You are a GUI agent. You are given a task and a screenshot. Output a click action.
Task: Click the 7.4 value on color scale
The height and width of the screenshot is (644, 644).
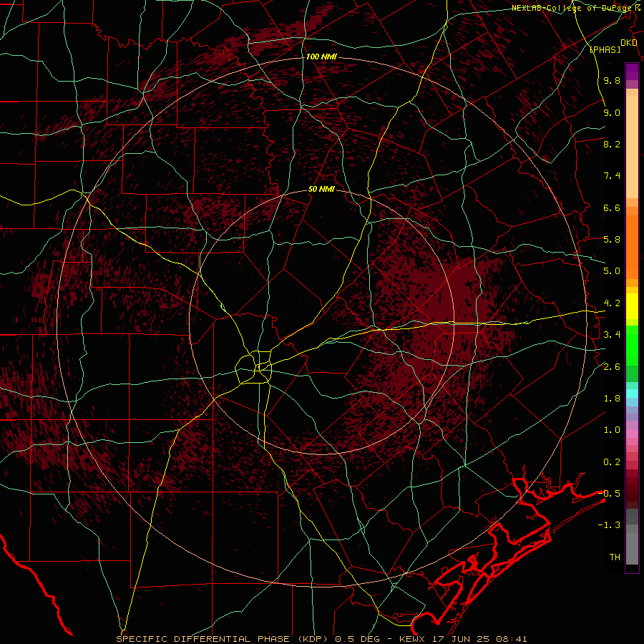pos(612,176)
